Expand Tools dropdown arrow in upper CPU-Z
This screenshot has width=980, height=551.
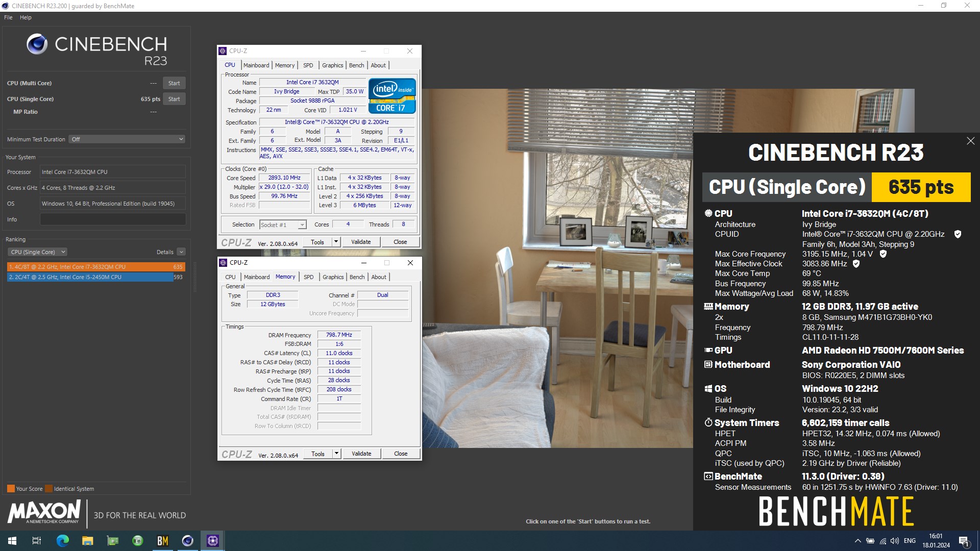[336, 242]
